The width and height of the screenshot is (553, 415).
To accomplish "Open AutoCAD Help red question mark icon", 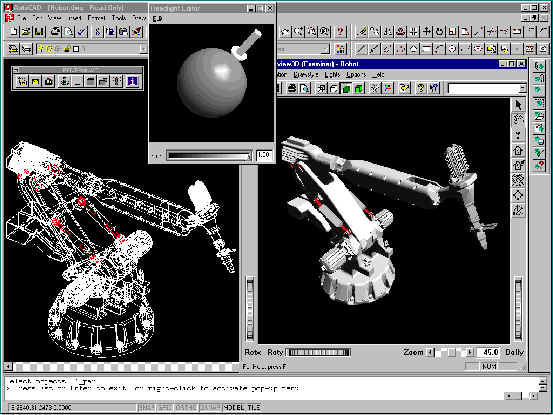I will coord(340,32).
